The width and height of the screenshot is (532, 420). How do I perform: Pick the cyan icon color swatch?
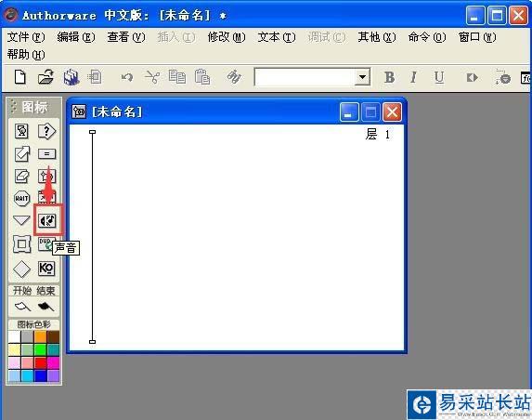coord(27,375)
